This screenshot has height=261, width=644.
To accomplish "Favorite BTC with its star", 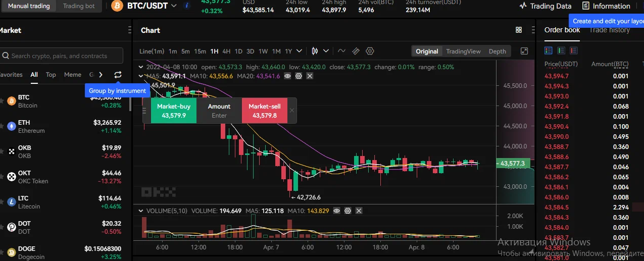I will coord(2,101).
